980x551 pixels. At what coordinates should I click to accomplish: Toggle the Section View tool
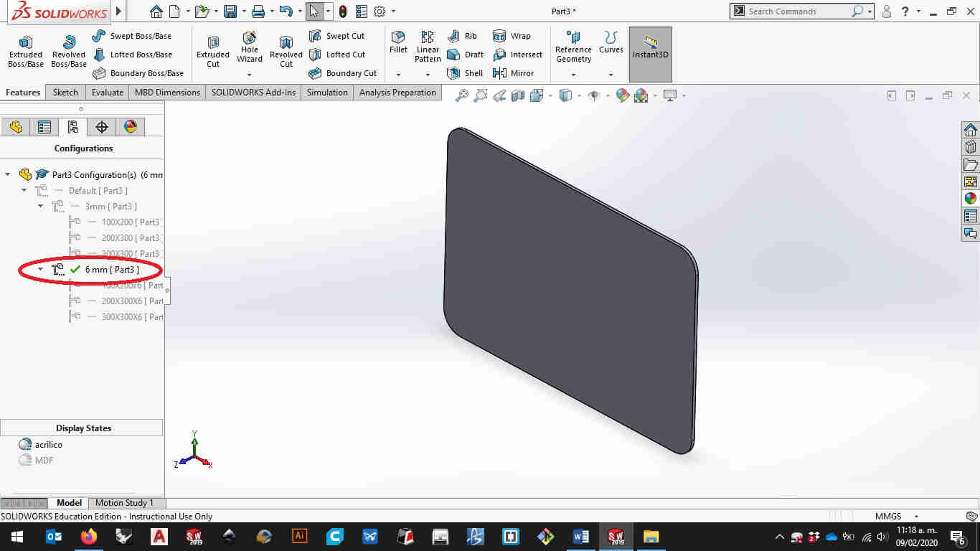518,95
